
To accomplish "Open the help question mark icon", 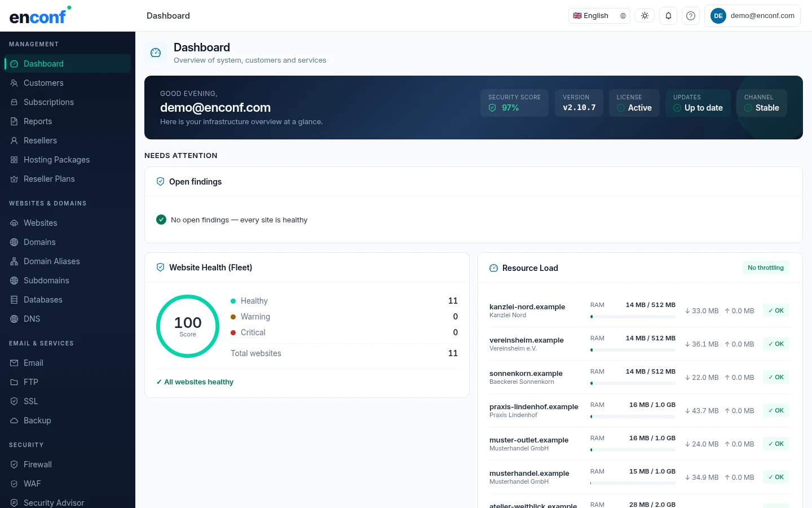I will point(691,16).
